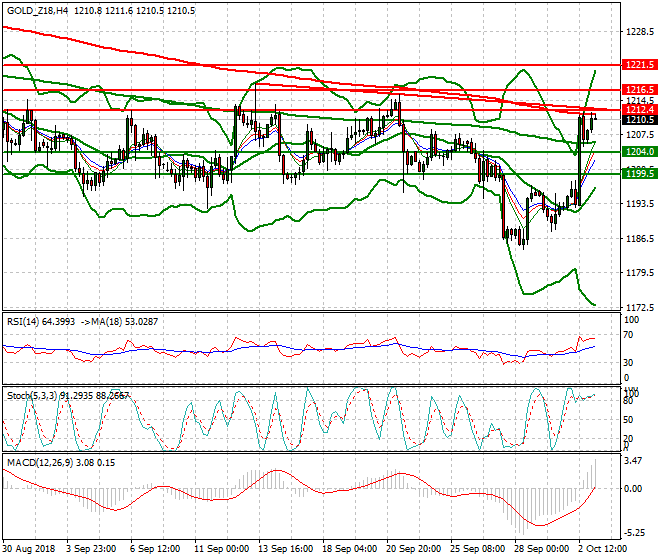Click the 3 Sep 23:00 time label
The width and height of the screenshot is (660, 560).
(x=91, y=549)
